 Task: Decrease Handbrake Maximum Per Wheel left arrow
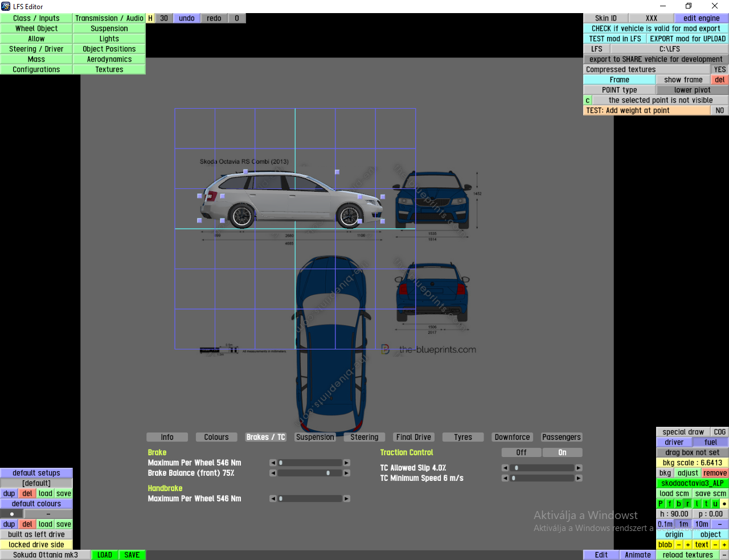click(273, 499)
